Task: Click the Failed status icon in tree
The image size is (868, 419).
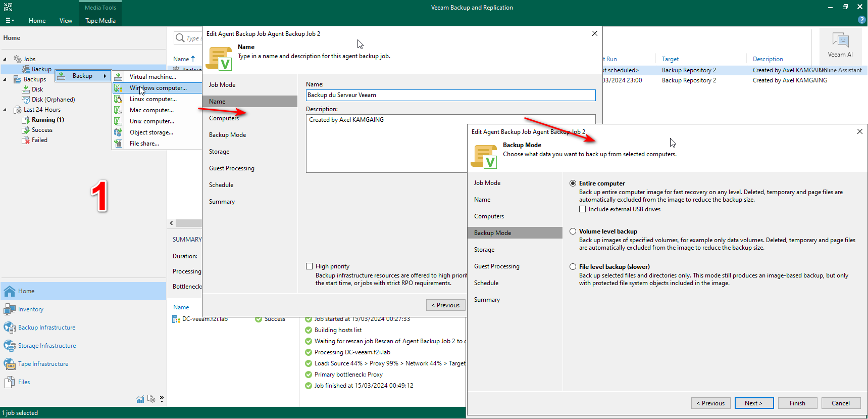Action: click(26, 140)
